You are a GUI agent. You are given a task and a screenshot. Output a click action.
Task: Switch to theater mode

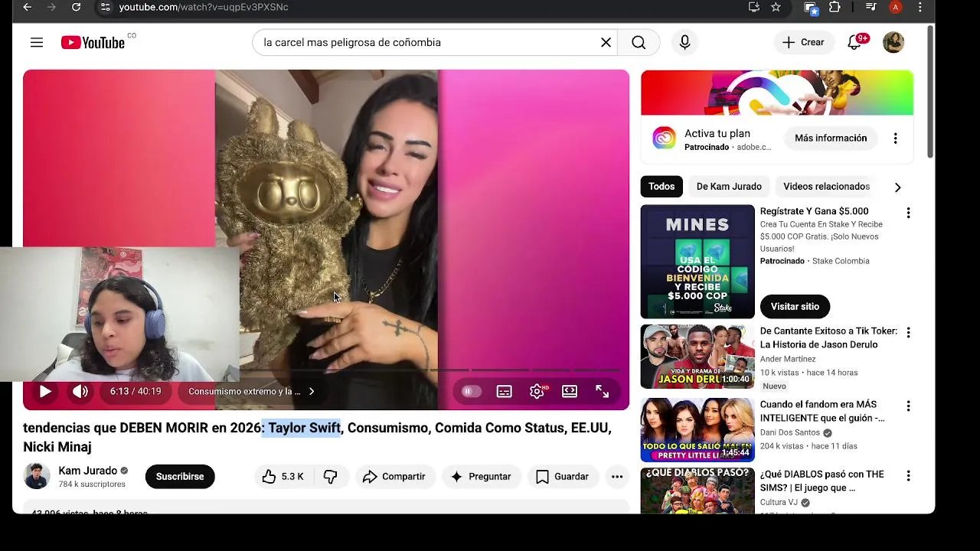pos(570,391)
